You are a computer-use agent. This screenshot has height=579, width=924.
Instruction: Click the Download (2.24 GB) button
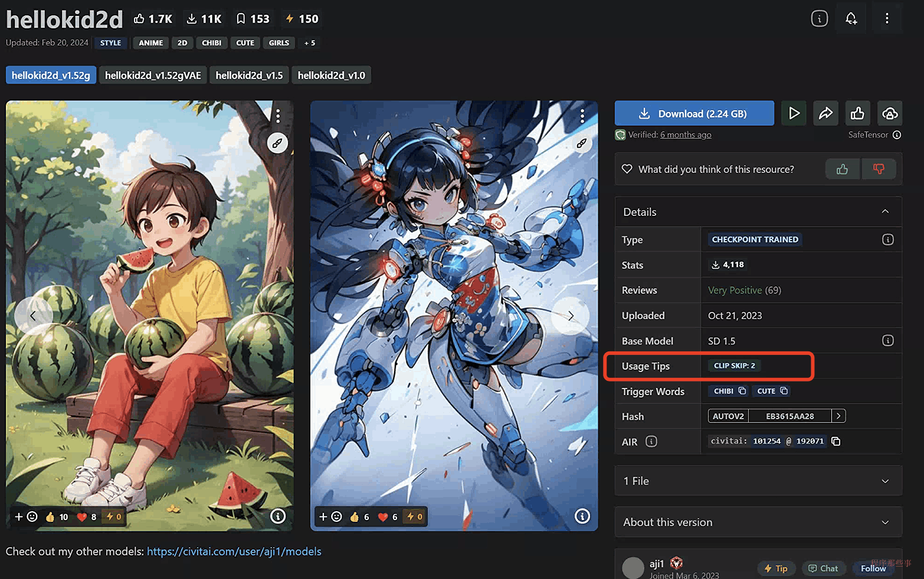tap(694, 113)
